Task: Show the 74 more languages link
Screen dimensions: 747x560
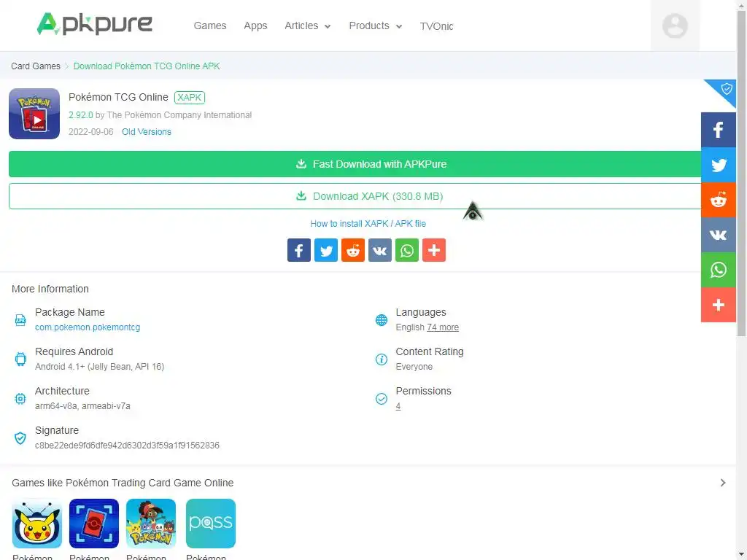Action: (x=443, y=327)
